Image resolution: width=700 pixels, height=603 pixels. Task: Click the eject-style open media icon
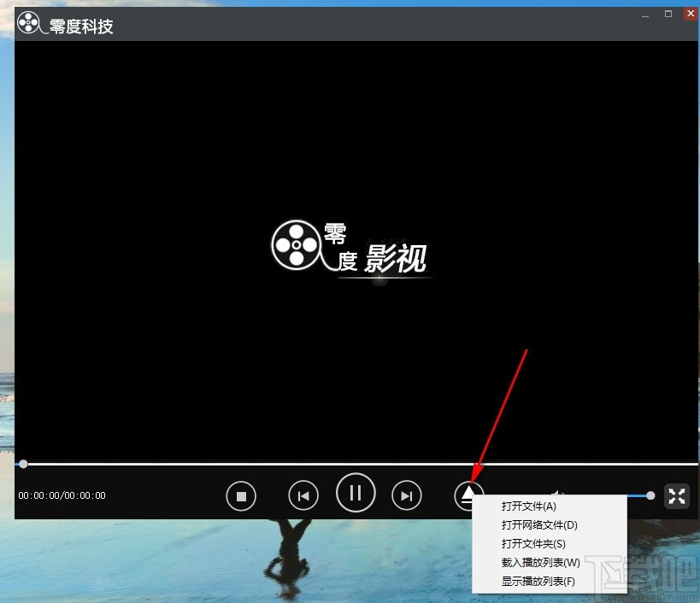pyautogui.click(x=469, y=495)
